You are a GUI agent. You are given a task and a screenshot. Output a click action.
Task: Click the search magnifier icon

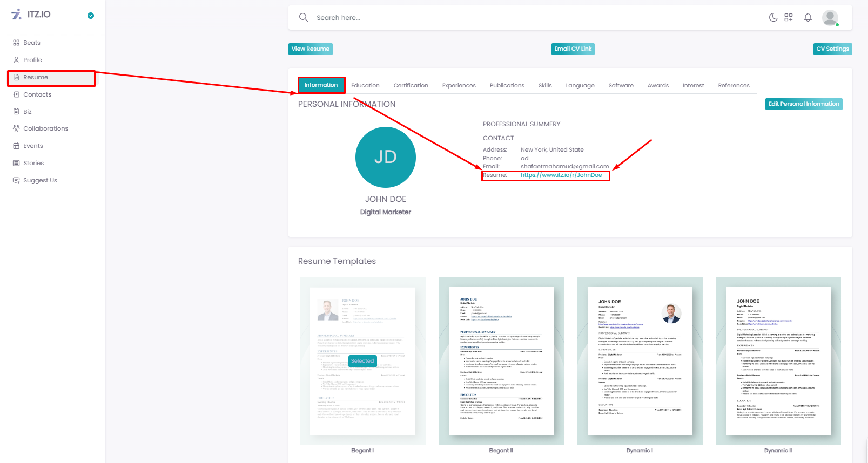(x=304, y=17)
